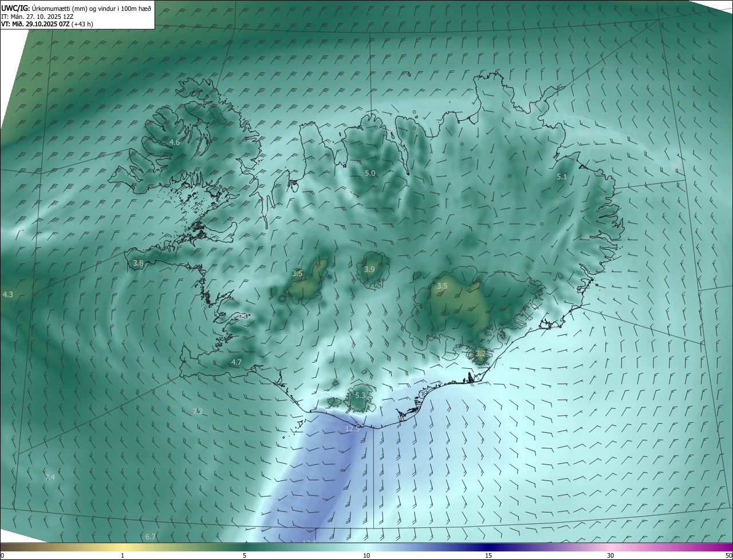Click the 3.8 value on Snæfellsnes peninsula
Image resolution: width=733 pixels, height=560 pixels.
click(138, 263)
